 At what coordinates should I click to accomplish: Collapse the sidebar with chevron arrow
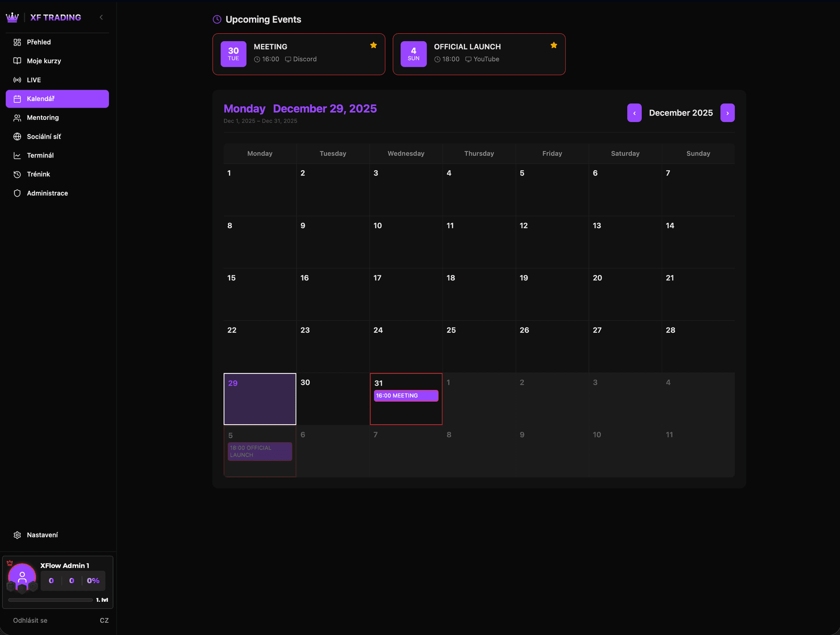point(101,17)
